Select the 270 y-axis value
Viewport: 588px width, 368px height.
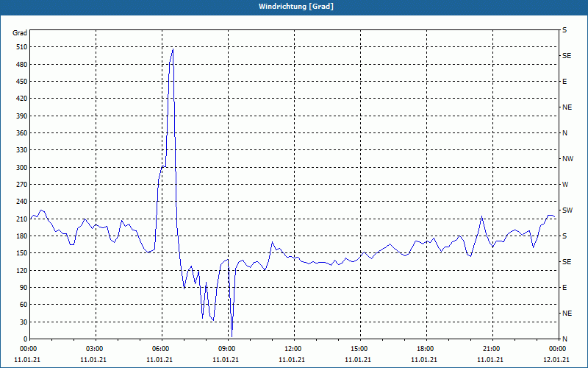tap(22, 185)
